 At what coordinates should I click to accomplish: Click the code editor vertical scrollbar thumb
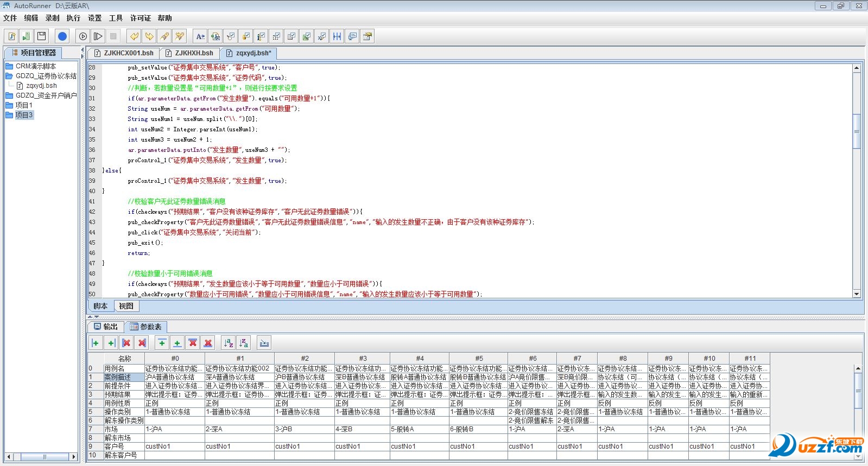tap(857, 131)
